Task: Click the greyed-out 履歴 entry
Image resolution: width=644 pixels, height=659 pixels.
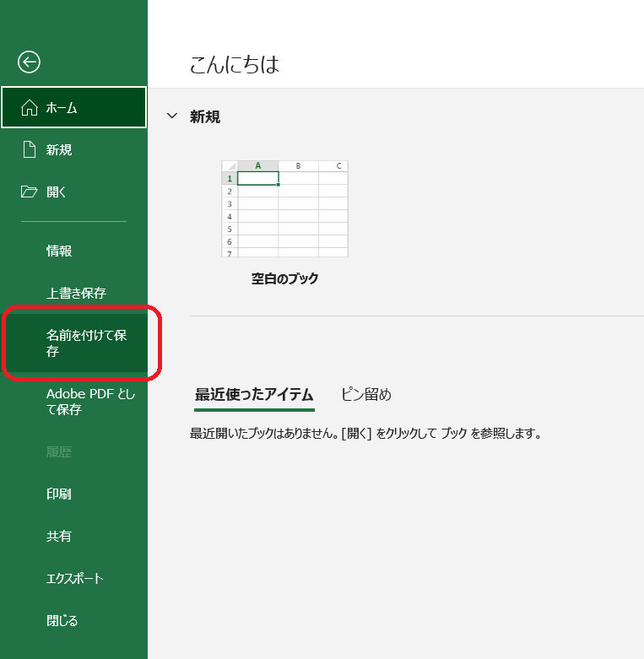Action: [59, 452]
